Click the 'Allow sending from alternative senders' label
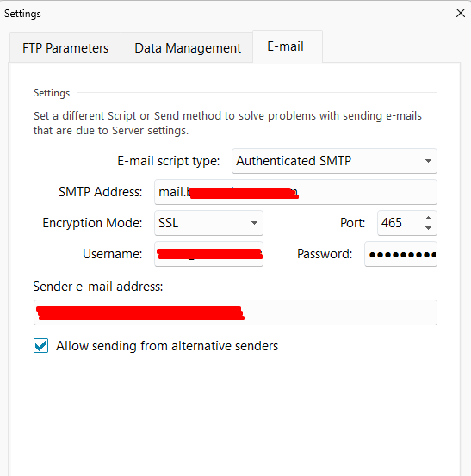Image resolution: width=471 pixels, height=476 pixels. 167,346
